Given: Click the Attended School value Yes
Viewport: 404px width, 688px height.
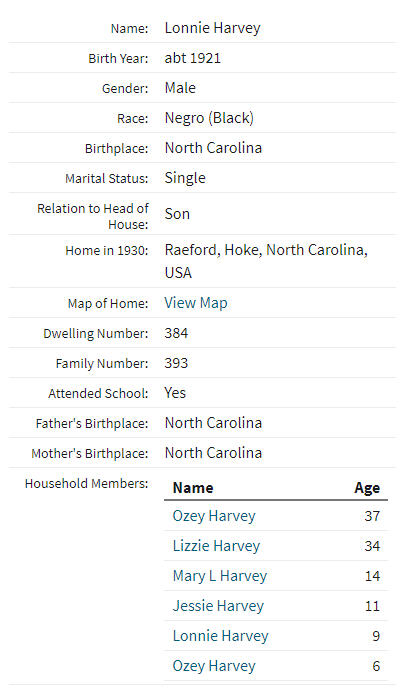Looking at the screenshot, I should (175, 393).
